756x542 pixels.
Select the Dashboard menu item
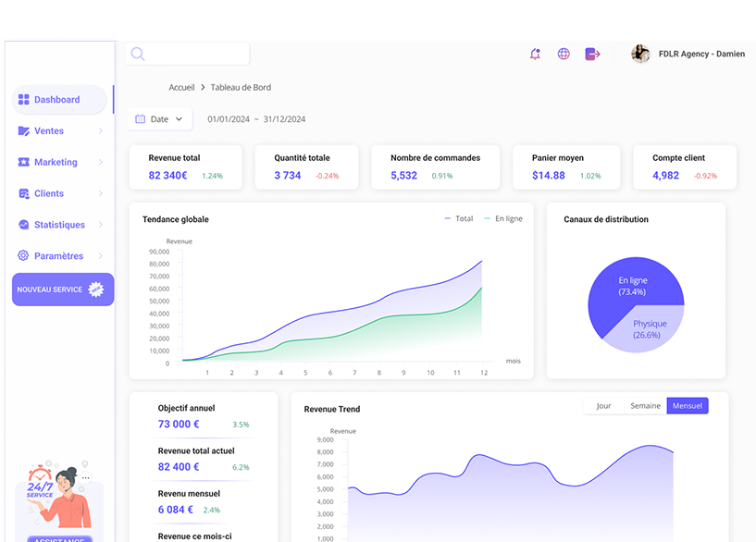point(59,100)
